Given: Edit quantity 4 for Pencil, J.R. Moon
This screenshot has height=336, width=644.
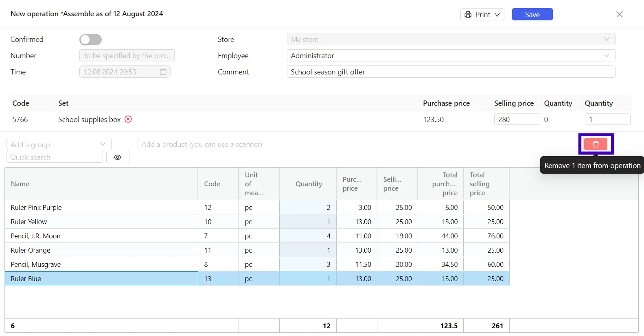Looking at the screenshot, I should click(308, 236).
